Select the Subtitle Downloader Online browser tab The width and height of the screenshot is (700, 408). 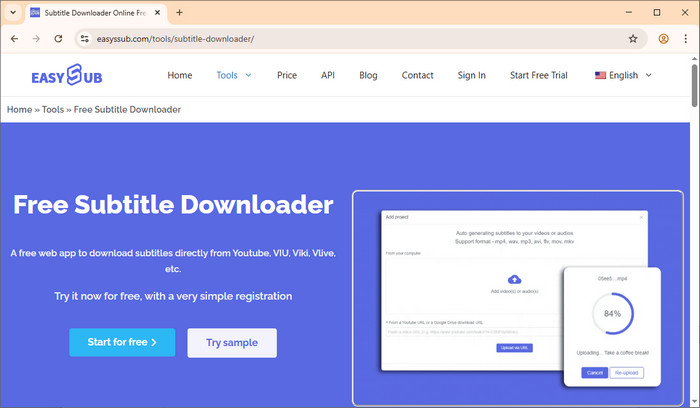[96, 13]
